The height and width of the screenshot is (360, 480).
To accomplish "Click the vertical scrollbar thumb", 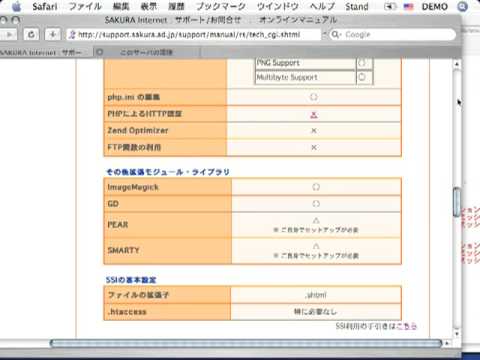I will (457, 202).
